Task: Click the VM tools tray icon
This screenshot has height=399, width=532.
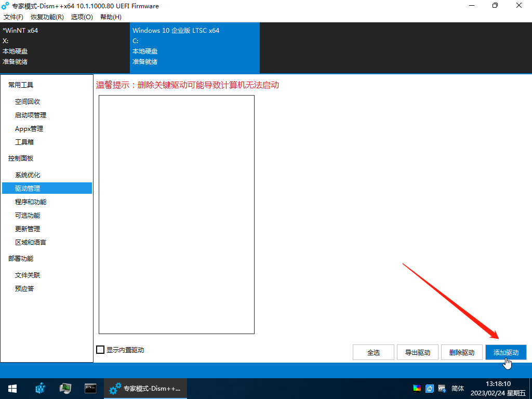Action: pos(442,388)
